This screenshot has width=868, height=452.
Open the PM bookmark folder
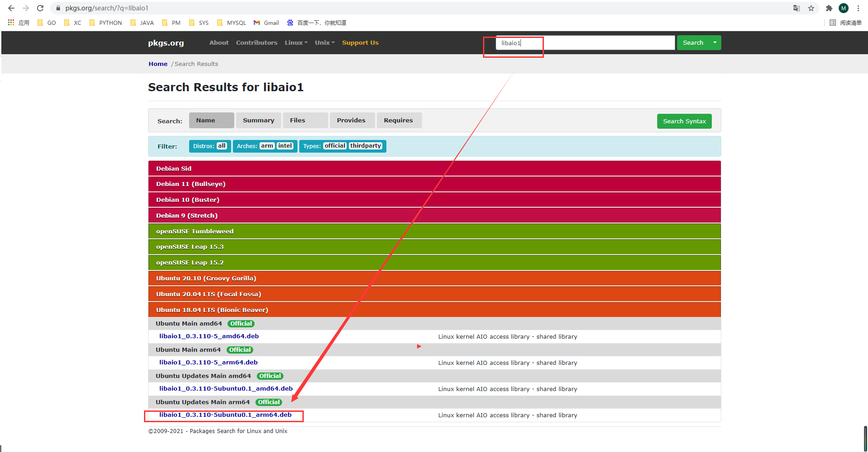tap(171, 23)
